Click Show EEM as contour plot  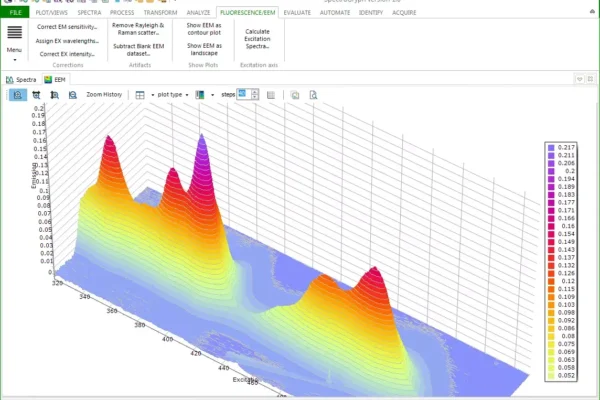(204, 28)
